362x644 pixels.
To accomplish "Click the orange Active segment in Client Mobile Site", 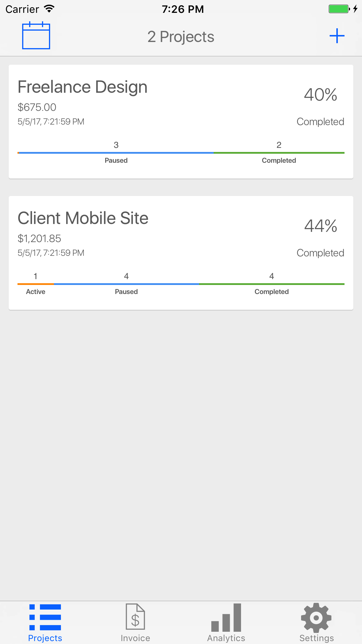I will pos(36,284).
